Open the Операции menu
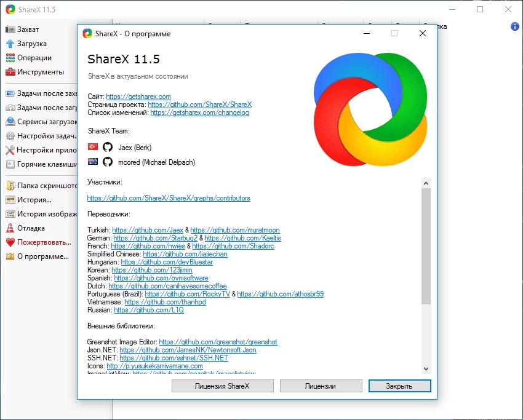 34,58
